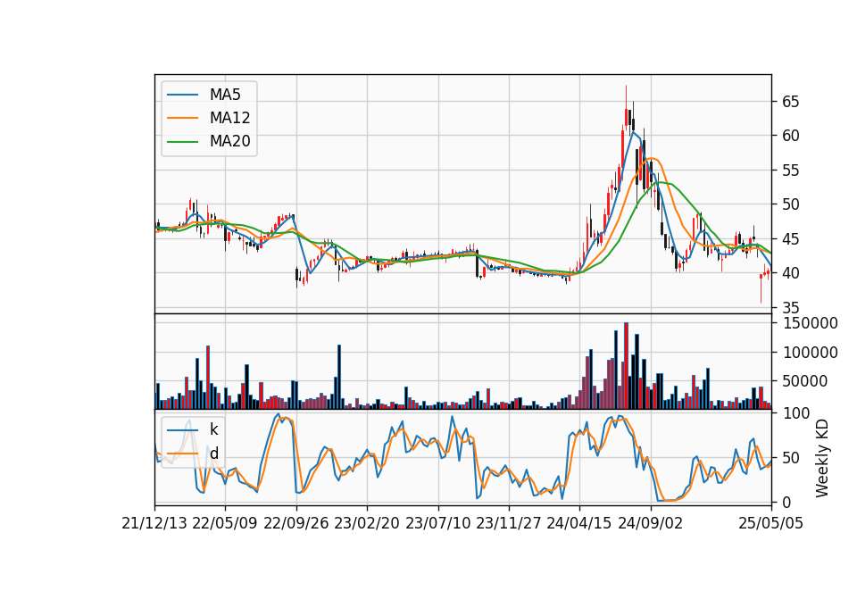Click the 35 price axis label
The width and height of the screenshot is (857, 616).
[791, 308]
